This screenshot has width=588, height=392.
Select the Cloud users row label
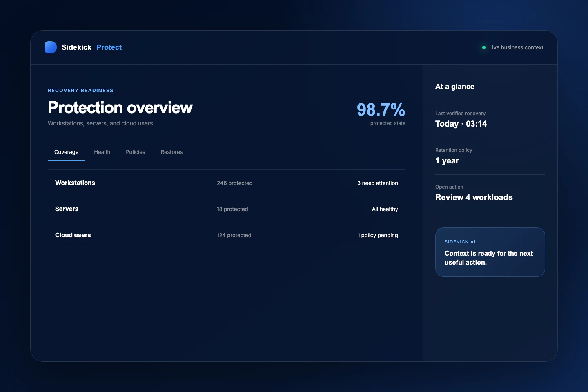coord(73,235)
